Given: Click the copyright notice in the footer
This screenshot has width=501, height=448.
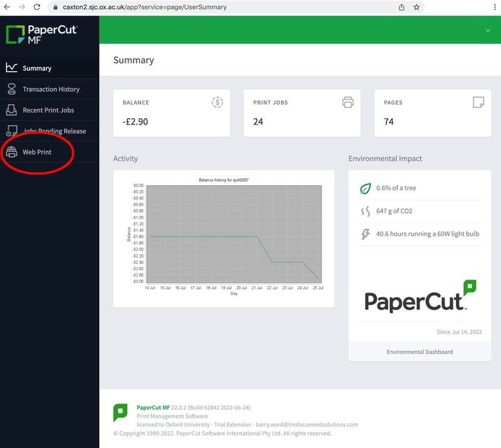Looking at the screenshot, I should 222,434.
